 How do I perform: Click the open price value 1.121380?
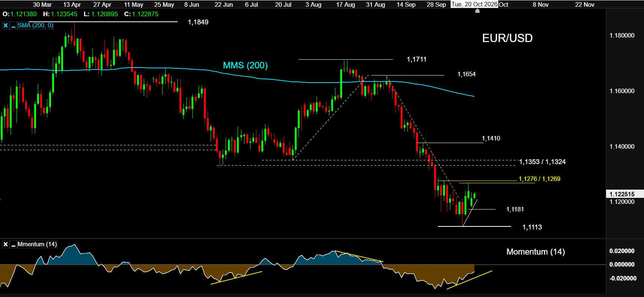pyautogui.click(x=24, y=14)
